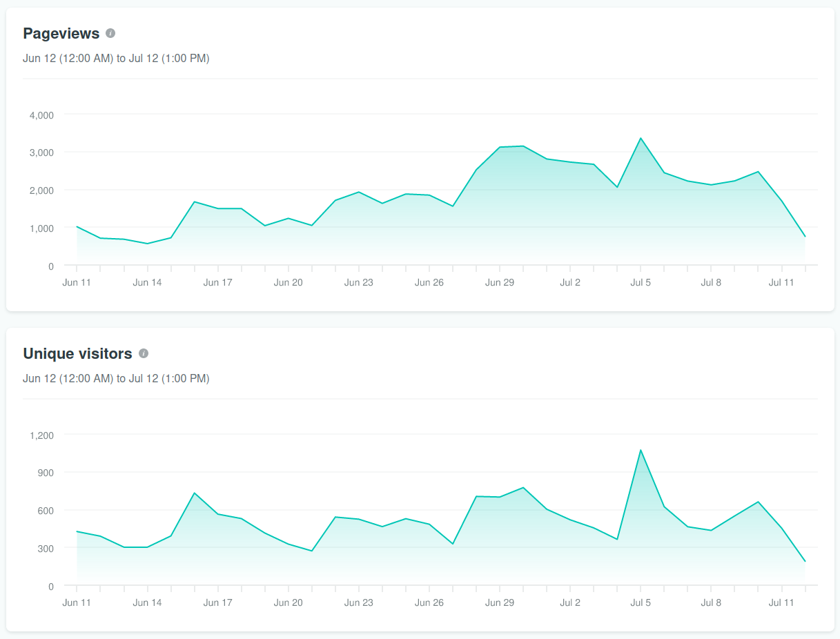Click Jul 8 on the Pageviews x-axis
Screen dimensions: 840x639
click(711, 282)
